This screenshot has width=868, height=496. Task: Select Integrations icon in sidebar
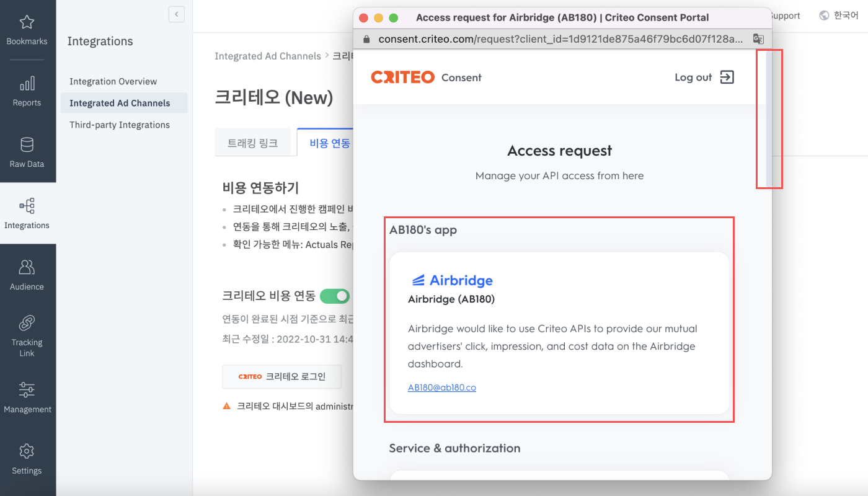point(27,206)
